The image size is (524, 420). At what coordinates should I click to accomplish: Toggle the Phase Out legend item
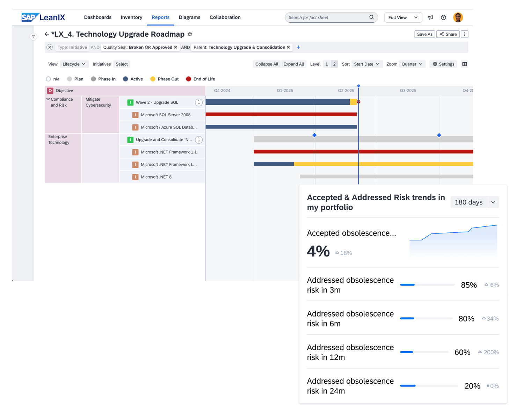[164, 79]
